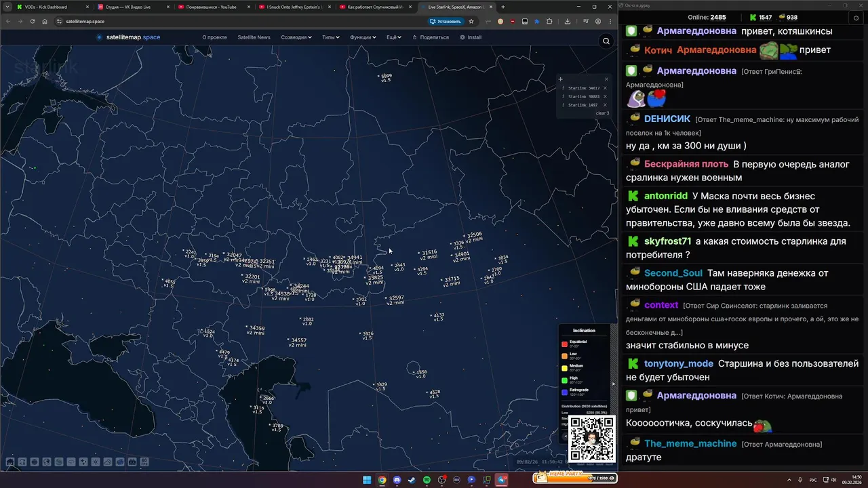This screenshot has height=488, width=868.
Task: Click username Армагеддоновна in the top chat message
Action: 696,30
